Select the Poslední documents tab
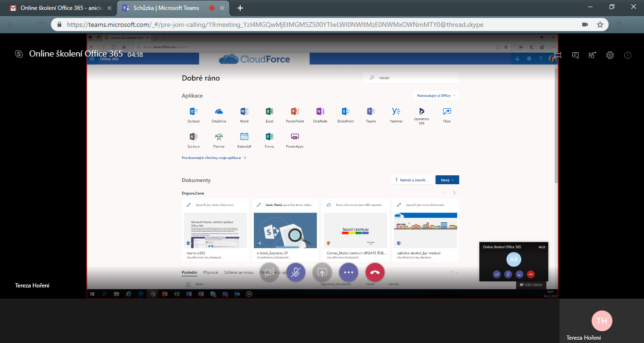The image size is (644, 343). 190,272
